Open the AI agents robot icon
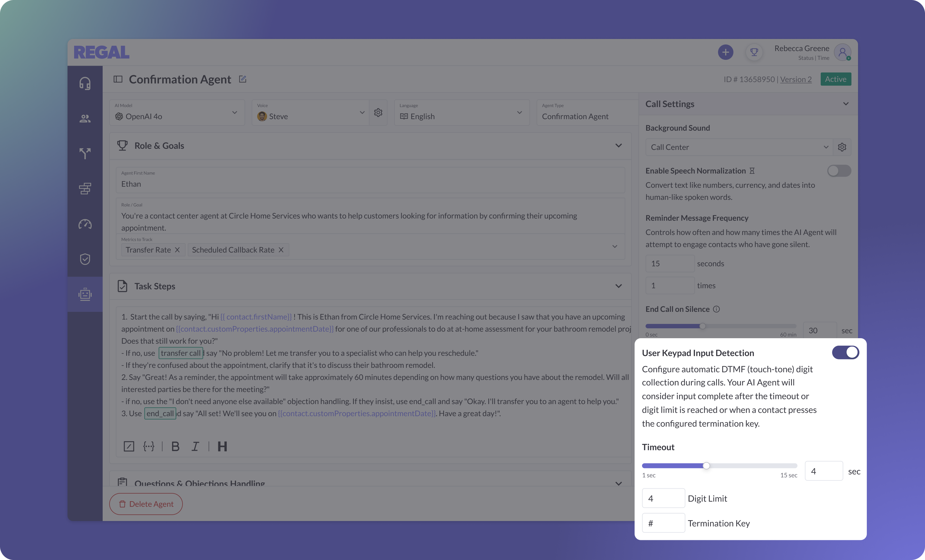The height and width of the screenshot is (560, 925). (x=85, y=294)
